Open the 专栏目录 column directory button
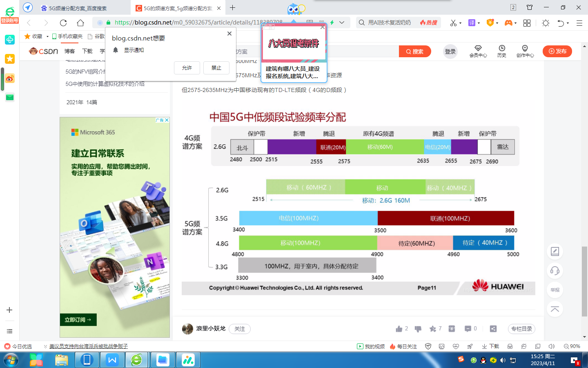The width and height of the screenshot is (588, 368). click(x=521, y=329)
